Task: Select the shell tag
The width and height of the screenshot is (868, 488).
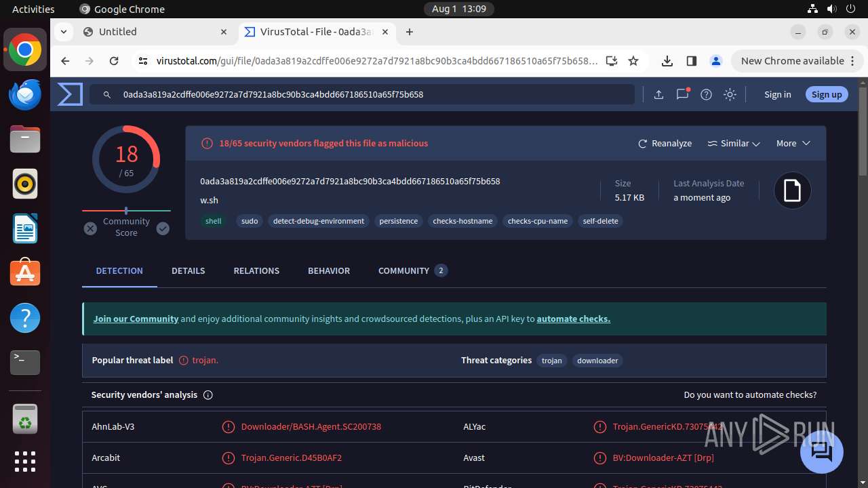Action: pyautogui.click(x=214, y=221)
